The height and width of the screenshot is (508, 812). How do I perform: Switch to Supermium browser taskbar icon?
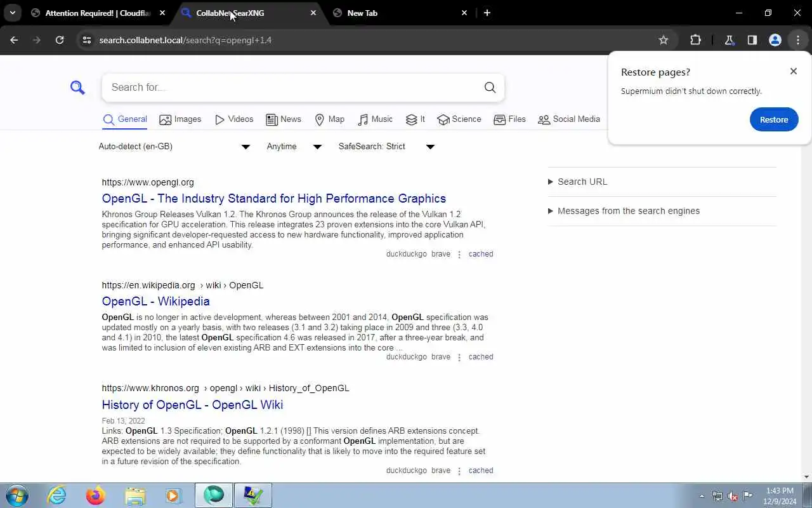214,495
